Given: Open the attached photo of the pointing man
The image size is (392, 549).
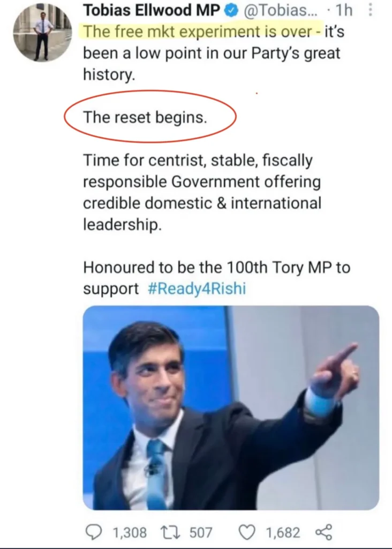Looking at the screenshot, I should pyautogui.click(x=231, y=407).
